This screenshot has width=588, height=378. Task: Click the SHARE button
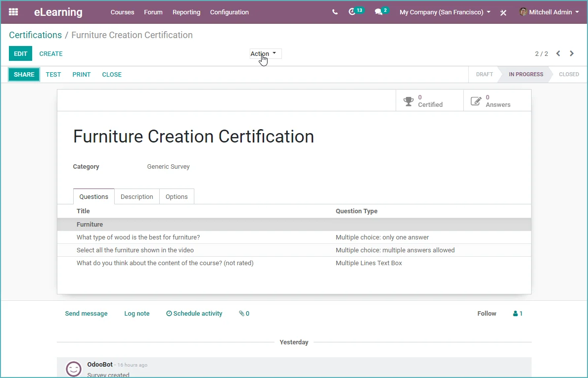click(24, 75)
